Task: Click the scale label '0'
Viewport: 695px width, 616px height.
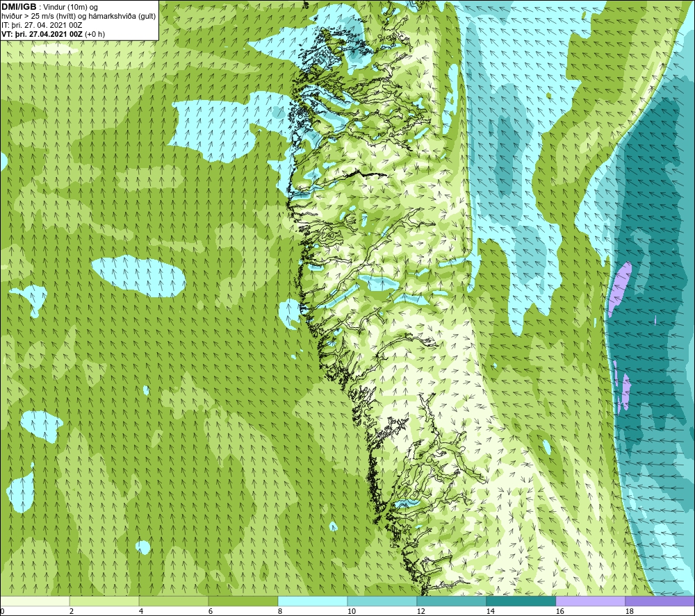Action: point(3,612)
